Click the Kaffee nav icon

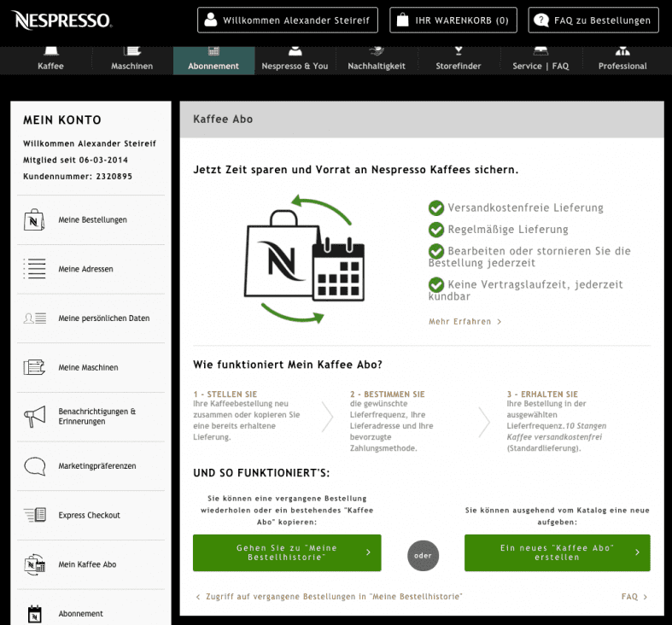[50, 51]
